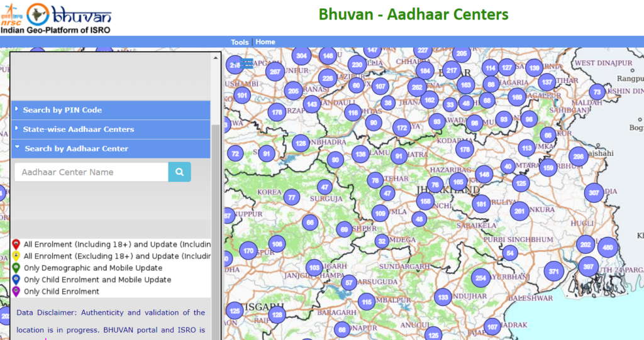644x340 pixels.
Task: Click the Aadhaar center search magnifier button
Action: [x=179, y=172]
